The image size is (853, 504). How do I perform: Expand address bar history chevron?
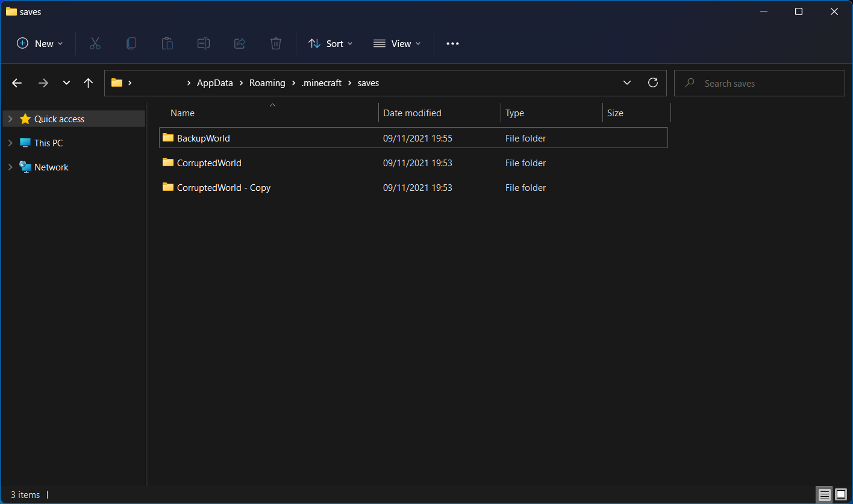[627, 82]
